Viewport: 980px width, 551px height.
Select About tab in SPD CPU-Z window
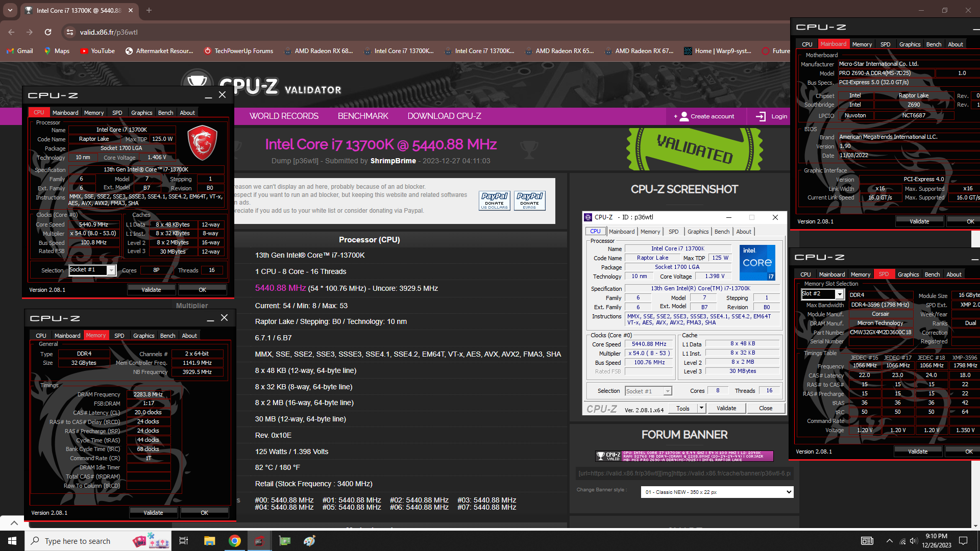coord(953,274)
